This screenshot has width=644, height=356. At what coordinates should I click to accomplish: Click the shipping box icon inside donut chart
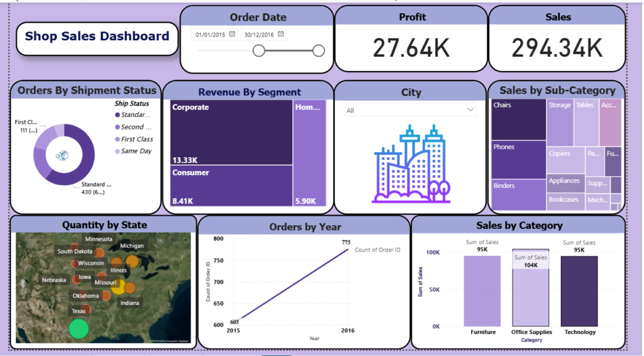pyautogui.click(x=62, y=155)
